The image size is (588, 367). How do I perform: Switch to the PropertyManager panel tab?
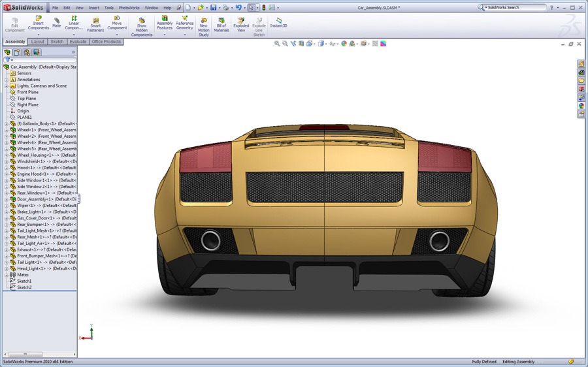18,52
